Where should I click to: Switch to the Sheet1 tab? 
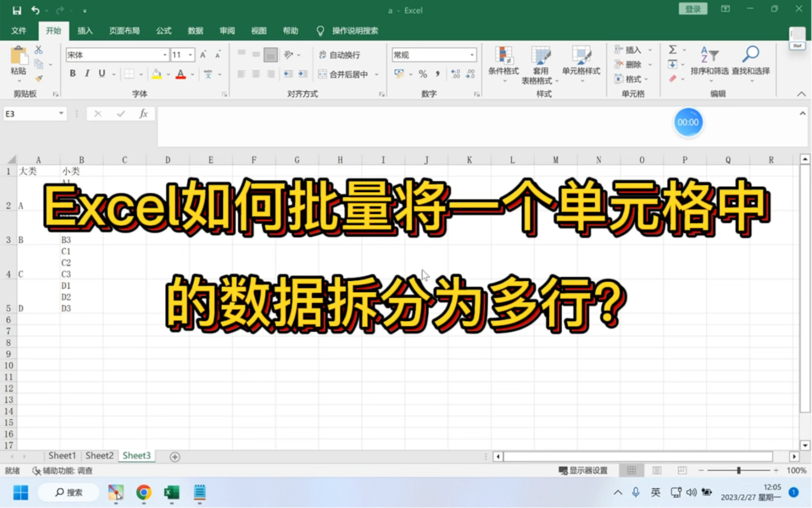(x=62, y=456)
